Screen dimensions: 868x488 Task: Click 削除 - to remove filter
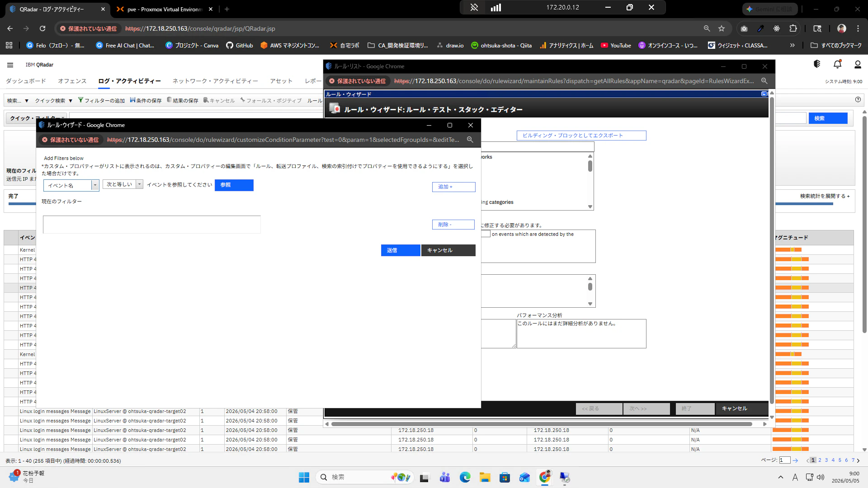pos(453,225)
